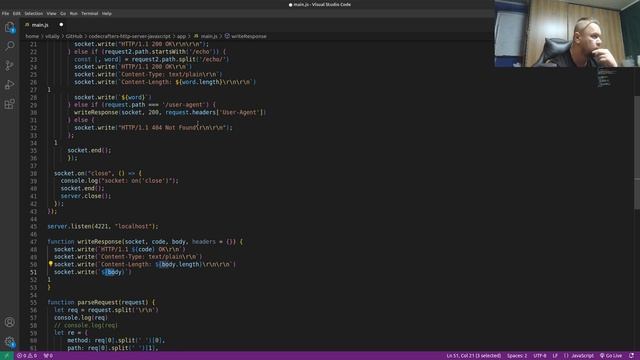Click 'socket.end();' on line 35

click(x=89, y=150)
